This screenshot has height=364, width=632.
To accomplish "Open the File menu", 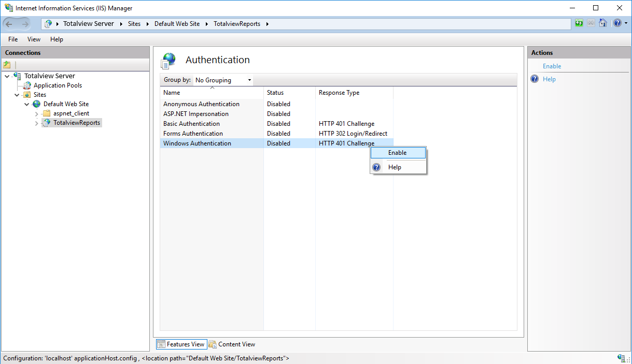I will [x=13, y=39].
